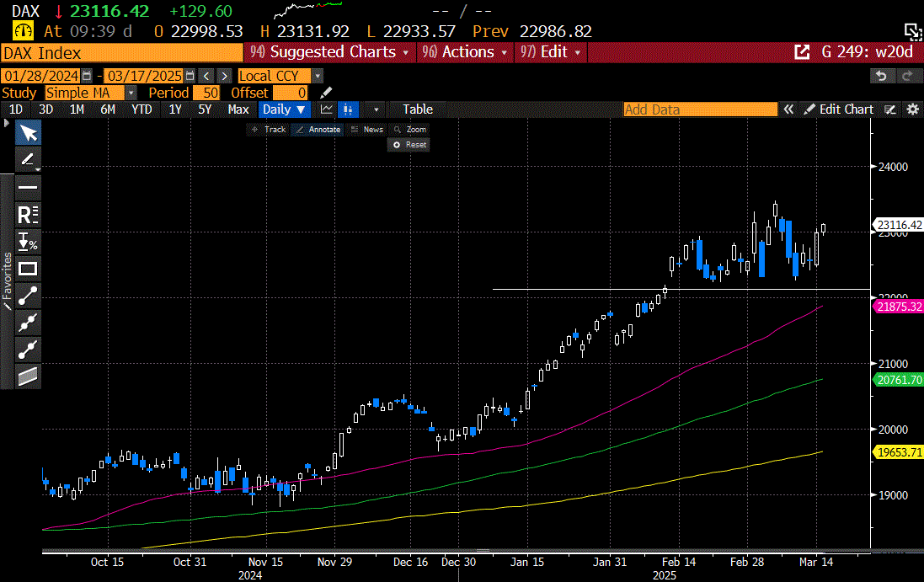Select the 6M time range
Screen dimensions: 924x582
tap(108, 109)
